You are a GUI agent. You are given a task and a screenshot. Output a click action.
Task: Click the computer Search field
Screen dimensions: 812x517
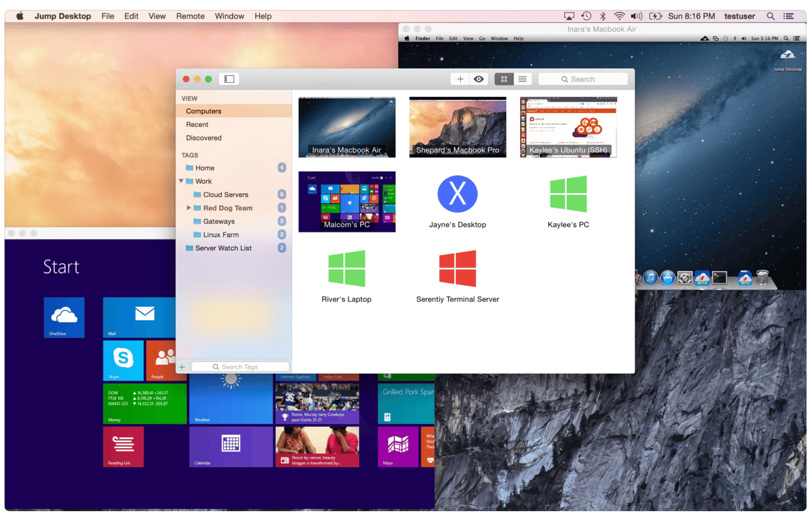tap(583, 79)
